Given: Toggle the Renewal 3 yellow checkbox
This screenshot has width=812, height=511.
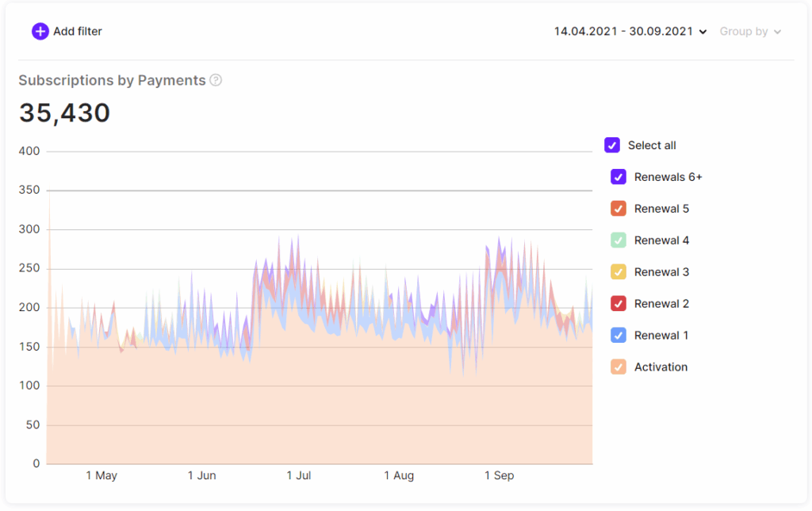Looking at the screenshot, I should pos(619,272).
